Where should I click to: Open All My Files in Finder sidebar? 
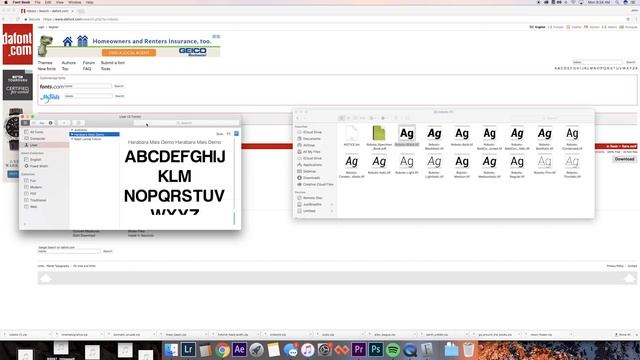pyautogui.click(x=311, y=152)
